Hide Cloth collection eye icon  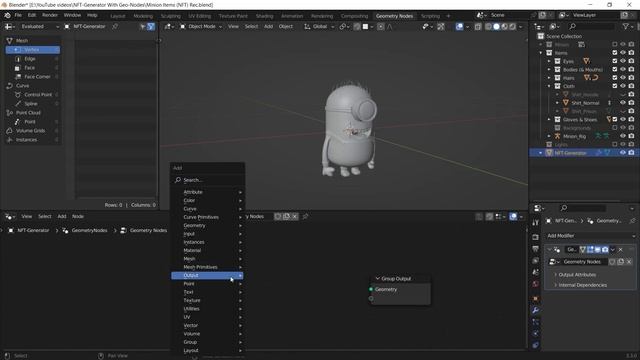(623, 86)
